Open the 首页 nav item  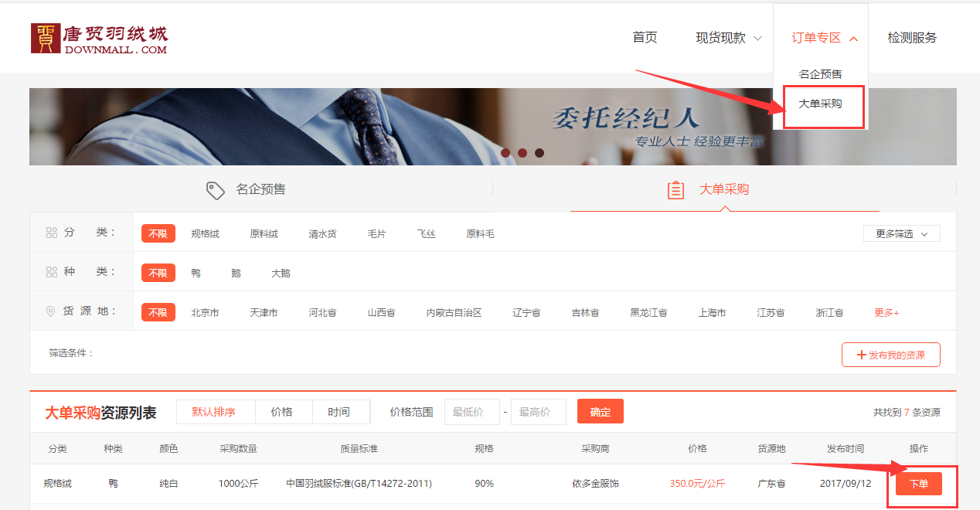[x=645, y=37]
